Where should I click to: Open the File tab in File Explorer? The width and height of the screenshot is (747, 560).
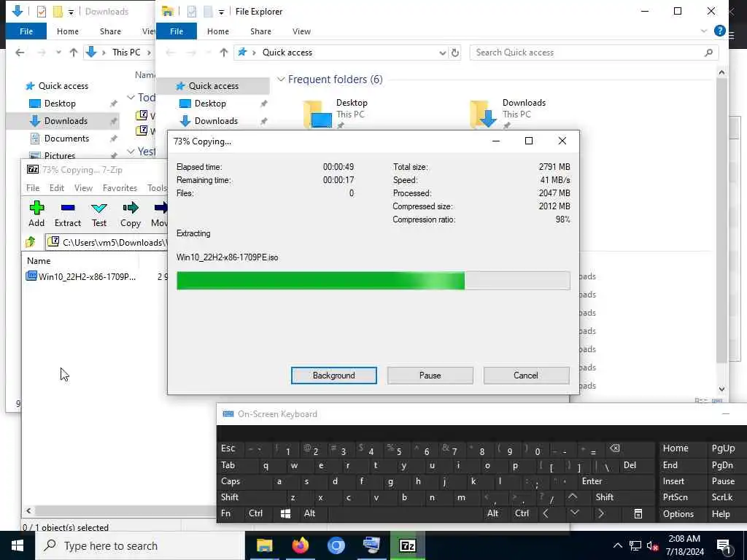[x=177, y=31]
